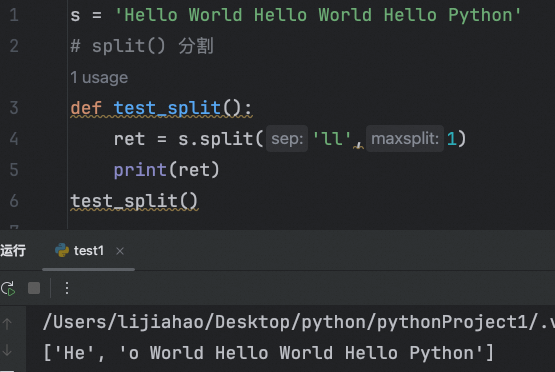The width and height of the screenshot is (555, 372).
Task: Click line number 3 in the gutter
Action: (x=14, y=108)
